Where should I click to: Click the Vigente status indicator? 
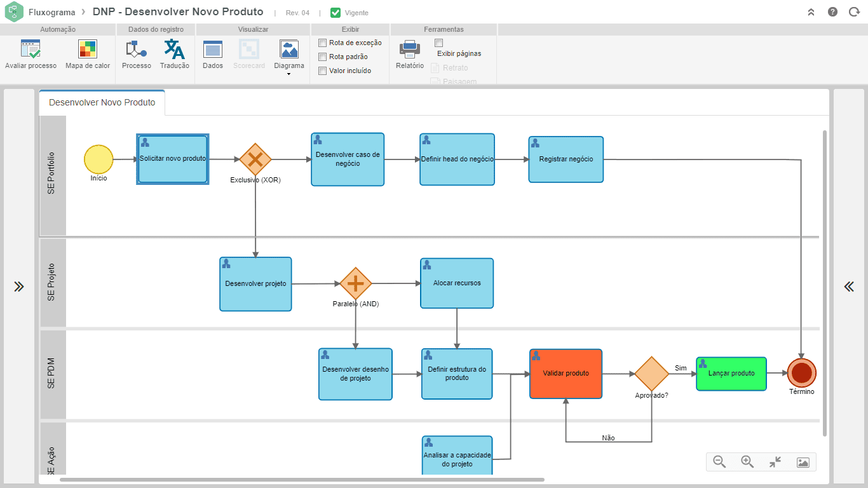tap(349, 13)
